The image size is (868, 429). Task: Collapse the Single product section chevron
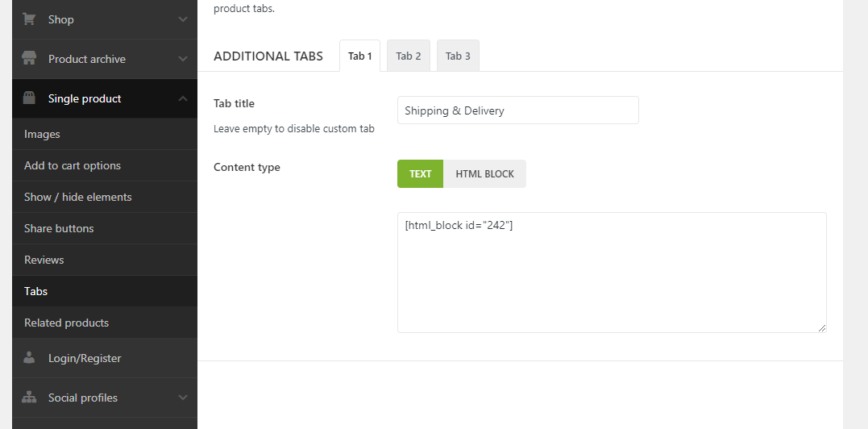pos(183,98)
